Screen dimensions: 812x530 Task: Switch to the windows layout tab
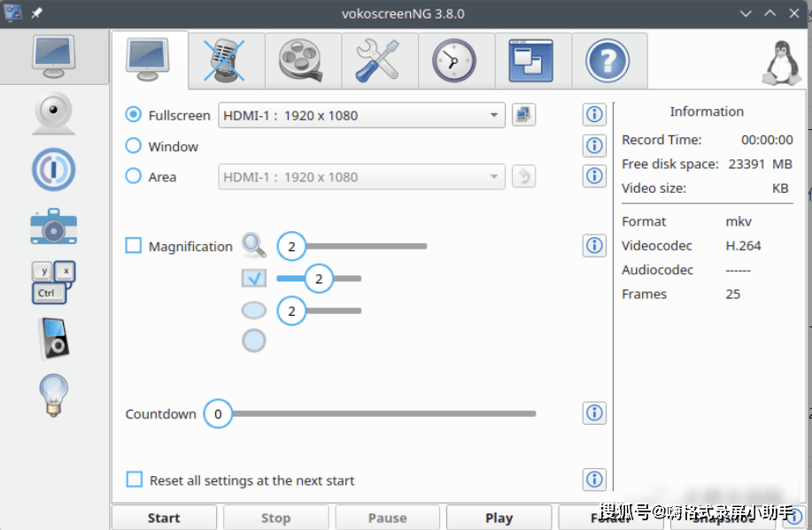pos(533,60)
